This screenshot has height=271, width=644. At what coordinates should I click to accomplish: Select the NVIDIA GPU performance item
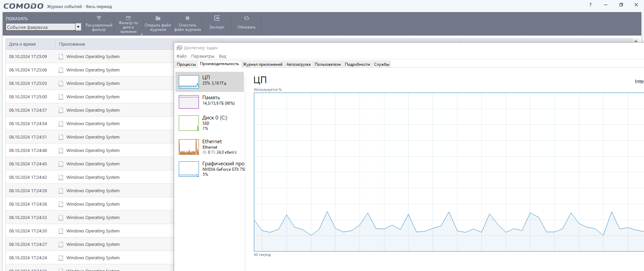tap(210, 169)
